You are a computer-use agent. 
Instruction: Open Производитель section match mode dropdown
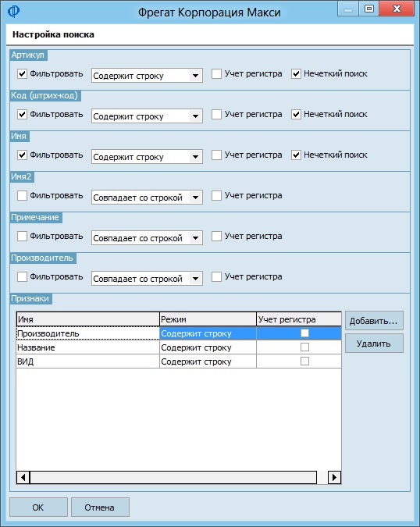tap(147, 279)
